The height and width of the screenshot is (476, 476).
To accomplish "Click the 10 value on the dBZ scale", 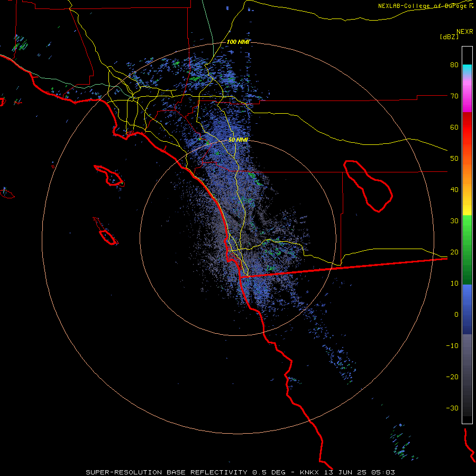I will pyautogui.click(x=454, y=283).
